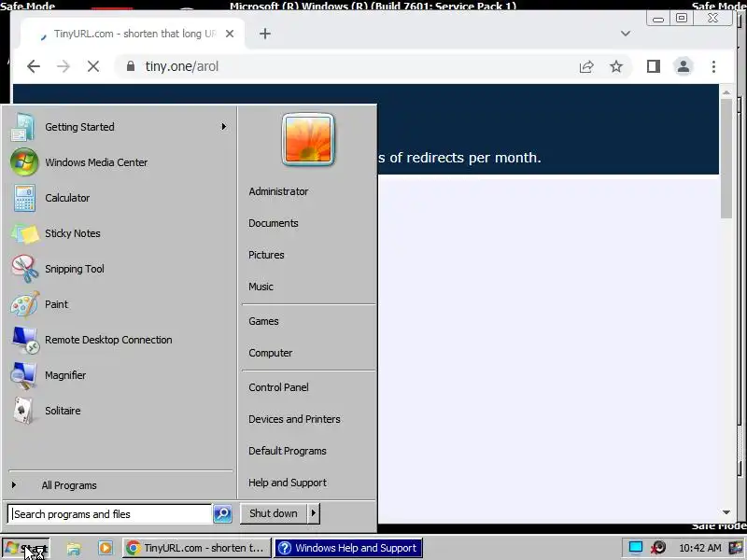
Task: Start the Solitaire game
Action: pyautogui.click(x=120, y=411)
